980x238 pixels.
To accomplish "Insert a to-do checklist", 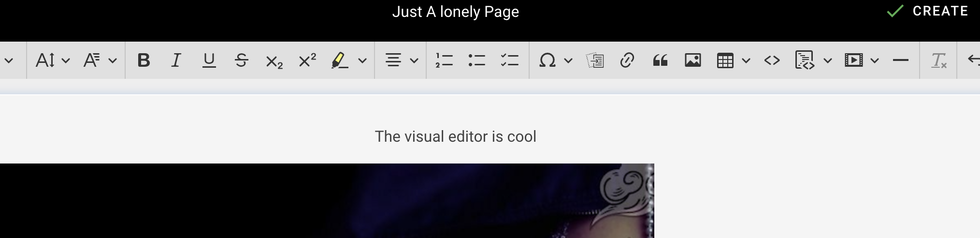I will point(509,60).
